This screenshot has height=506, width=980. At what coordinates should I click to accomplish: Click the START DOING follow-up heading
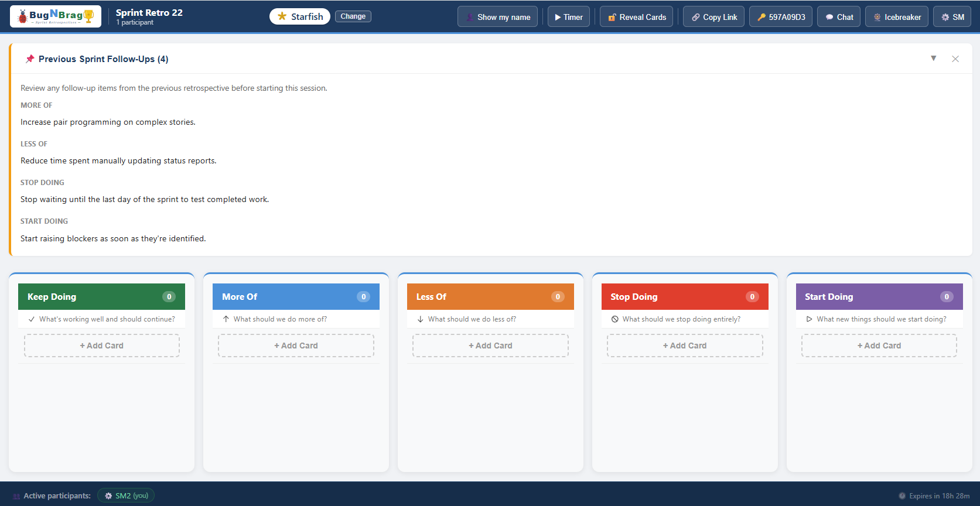click(x=44, y=221)
